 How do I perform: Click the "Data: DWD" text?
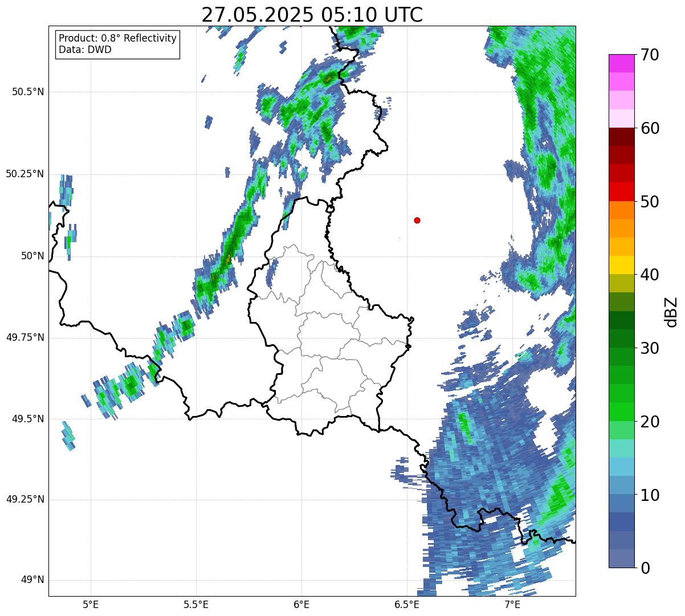tap(85, 50)
